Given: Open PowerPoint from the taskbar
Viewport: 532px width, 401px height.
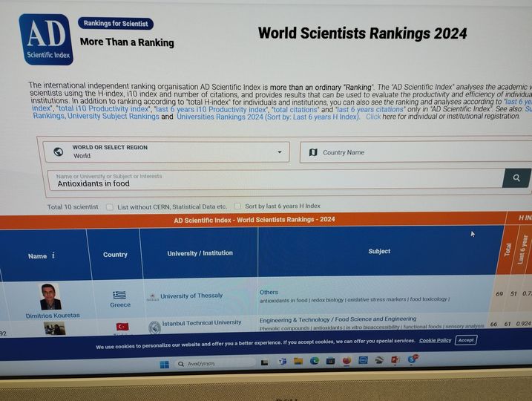Looking at the screenshot, I should (395, 360).
